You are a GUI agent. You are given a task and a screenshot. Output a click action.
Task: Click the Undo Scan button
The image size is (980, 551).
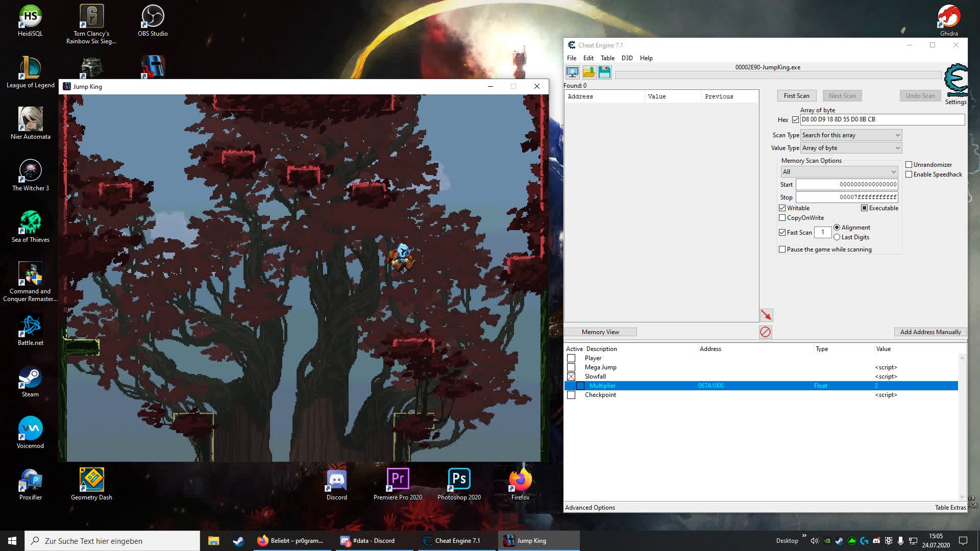(x=920, y=96)
